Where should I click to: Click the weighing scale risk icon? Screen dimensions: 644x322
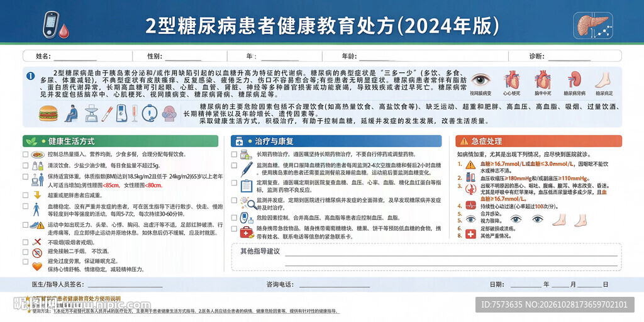click(x=91, y=113)
